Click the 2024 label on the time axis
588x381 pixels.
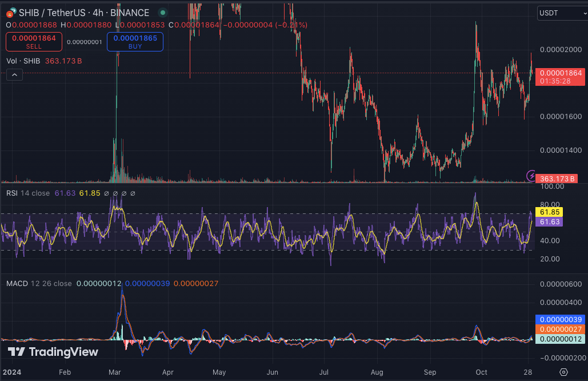click(11, 372)
